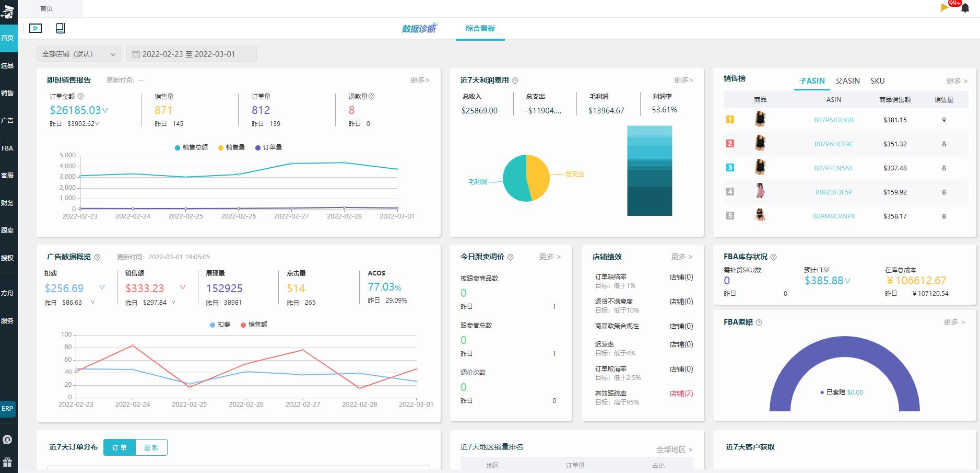Click the help icon beside 近7天利润费用
980x473 pixels.
[x=515, y=80]
